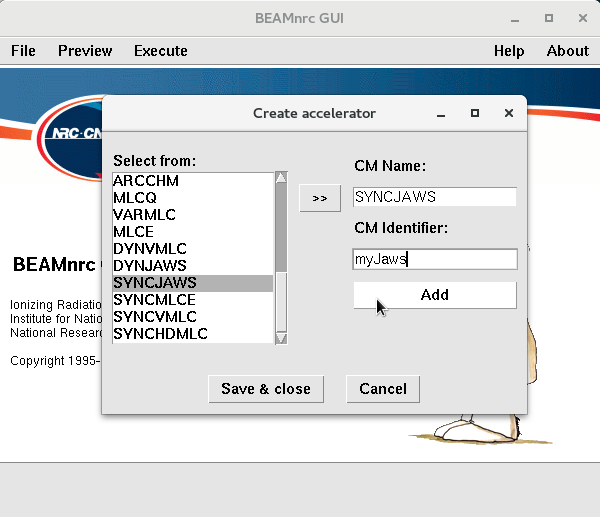Close the Create accelerator dialog

pos(509,113)
